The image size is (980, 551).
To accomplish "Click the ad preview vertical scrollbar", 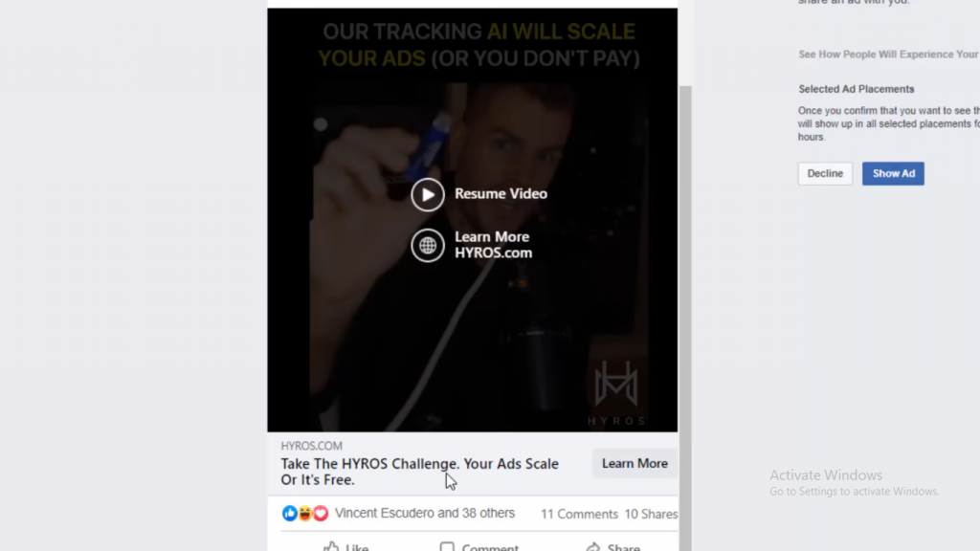I will 685,319.
